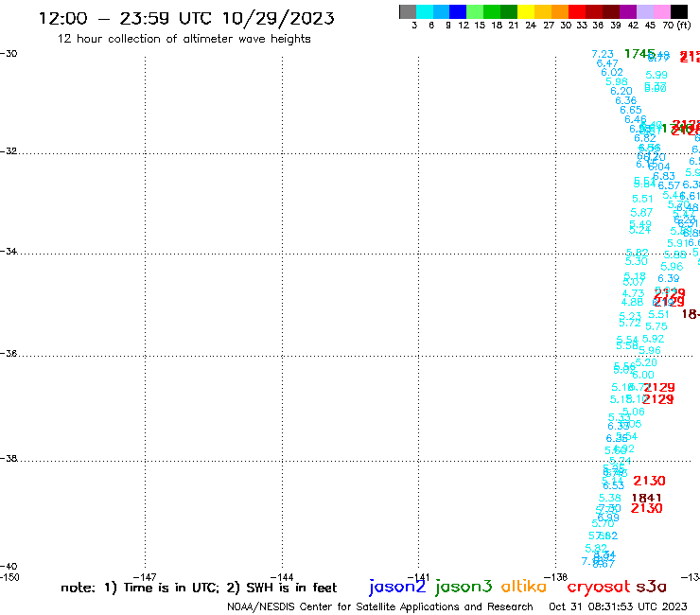Click the green '1745' time label at the top

point(639,54)
